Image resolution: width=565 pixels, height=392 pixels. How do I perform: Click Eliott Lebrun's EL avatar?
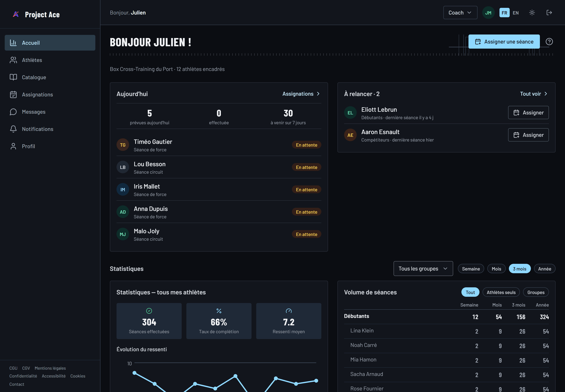[350, 113]
